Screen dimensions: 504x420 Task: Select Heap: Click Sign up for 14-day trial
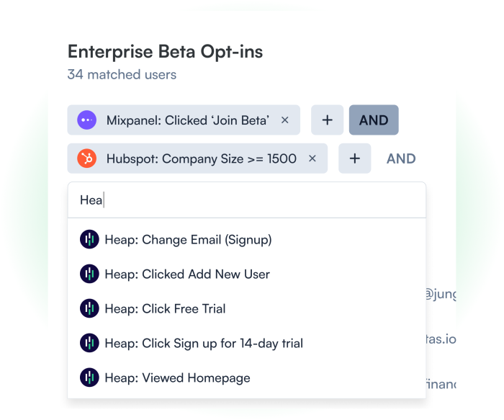247,343
